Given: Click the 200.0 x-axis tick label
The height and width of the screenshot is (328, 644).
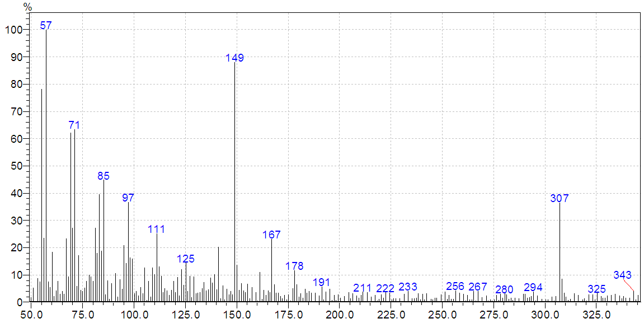Looking at the screenshot, I should pos(340,315).
